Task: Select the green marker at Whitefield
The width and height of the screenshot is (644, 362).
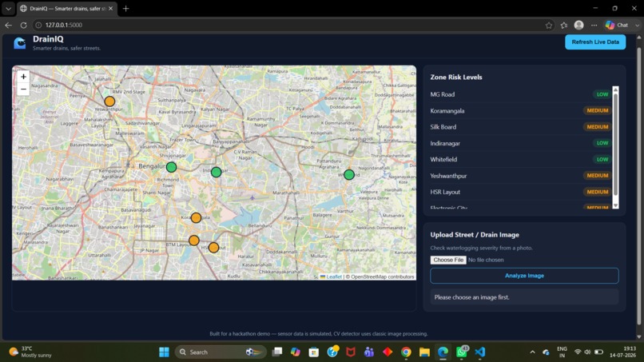Action: click(349, 175)
